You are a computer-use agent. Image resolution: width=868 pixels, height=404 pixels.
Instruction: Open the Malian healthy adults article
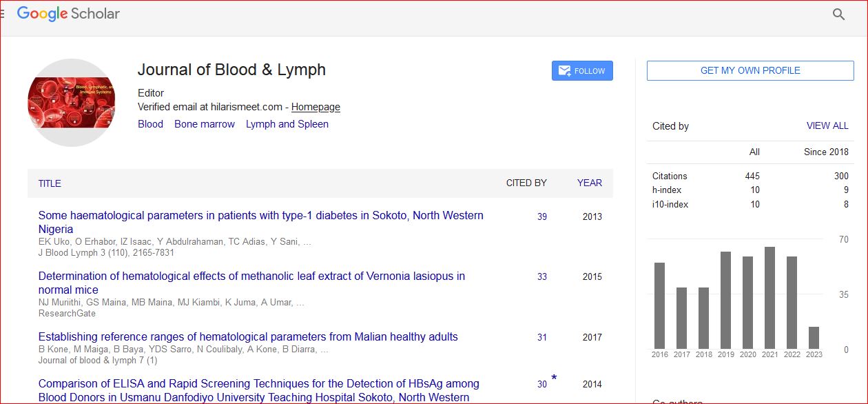click(x=248, y=337)
